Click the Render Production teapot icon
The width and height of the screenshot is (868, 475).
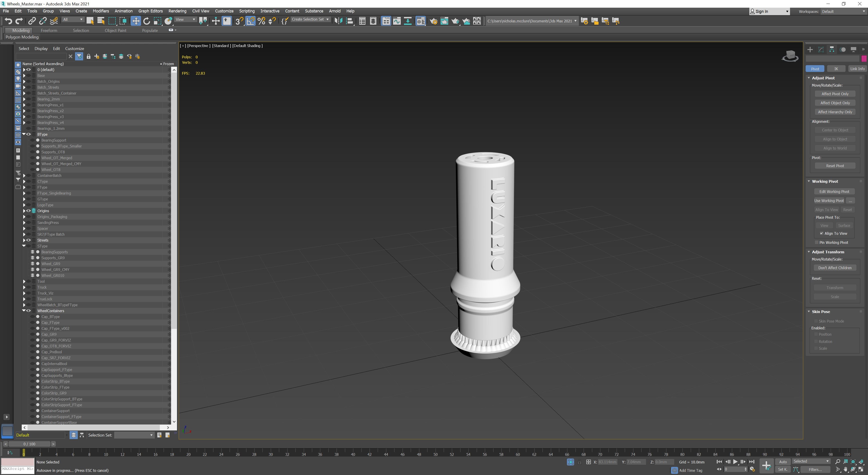click(x=455, y=21)
